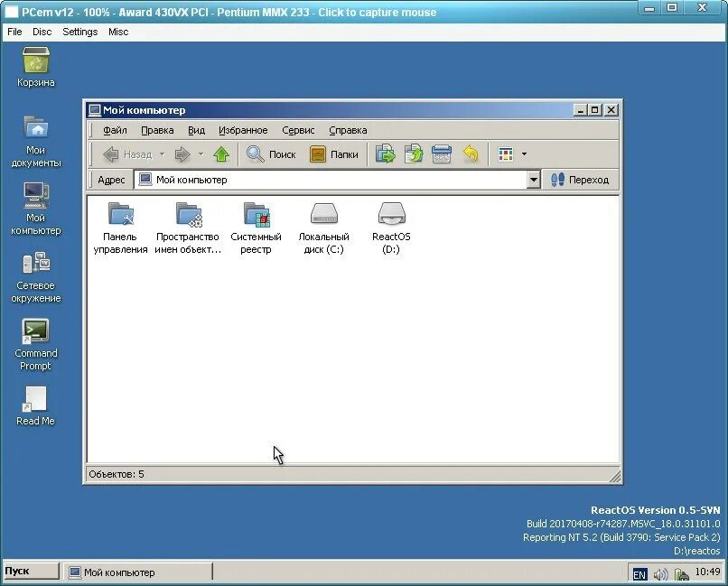Open the Пуск start menu
This screenshot has height=586, width=728.
coord(31,572)
